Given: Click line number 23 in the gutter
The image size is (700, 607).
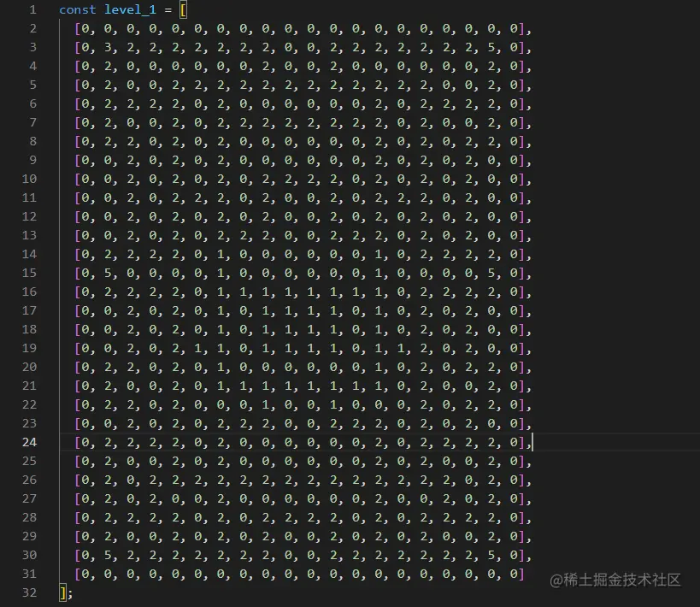Looking at the screenshot, I should coord(29,423).
